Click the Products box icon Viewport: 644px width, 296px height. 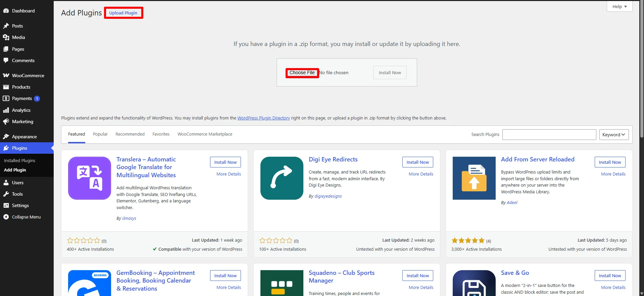[6, 87]
